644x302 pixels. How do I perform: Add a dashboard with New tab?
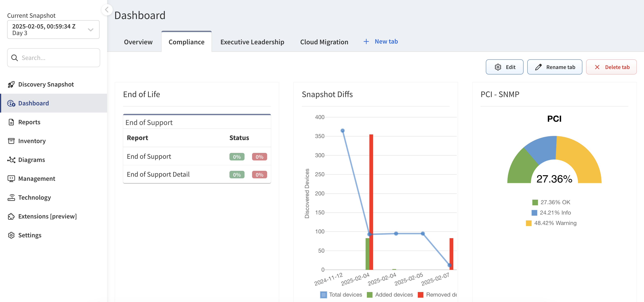[x=380, y=41]
